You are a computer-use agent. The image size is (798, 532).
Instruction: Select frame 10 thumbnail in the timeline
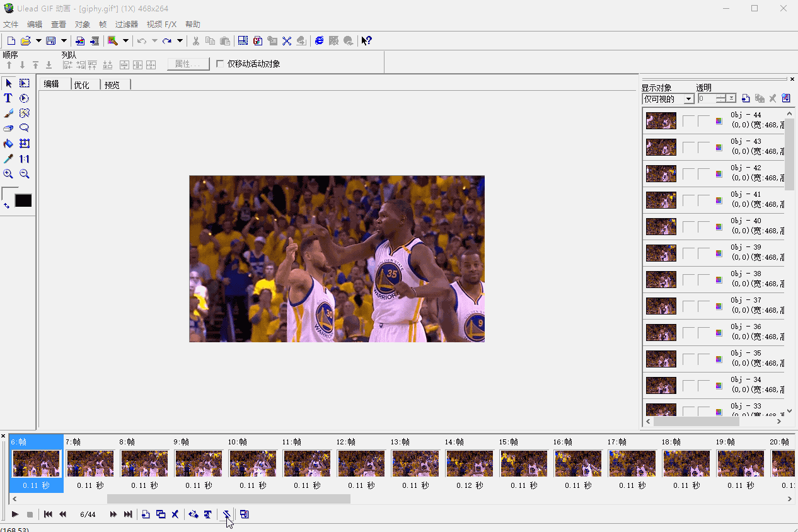coord(252,463)
